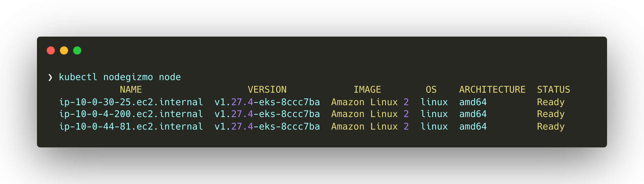Click the OS column header
This screenshot has height=184, width=644.
coord(431,90)
